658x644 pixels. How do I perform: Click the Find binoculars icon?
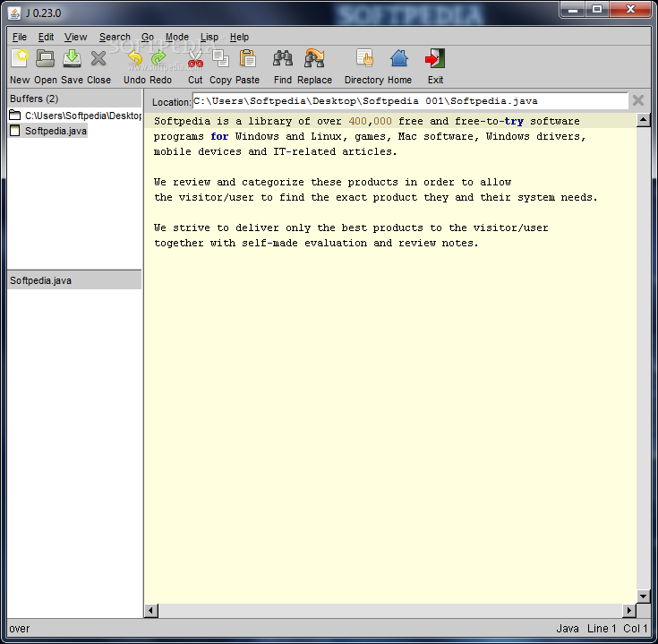click(x=283, y=58)
